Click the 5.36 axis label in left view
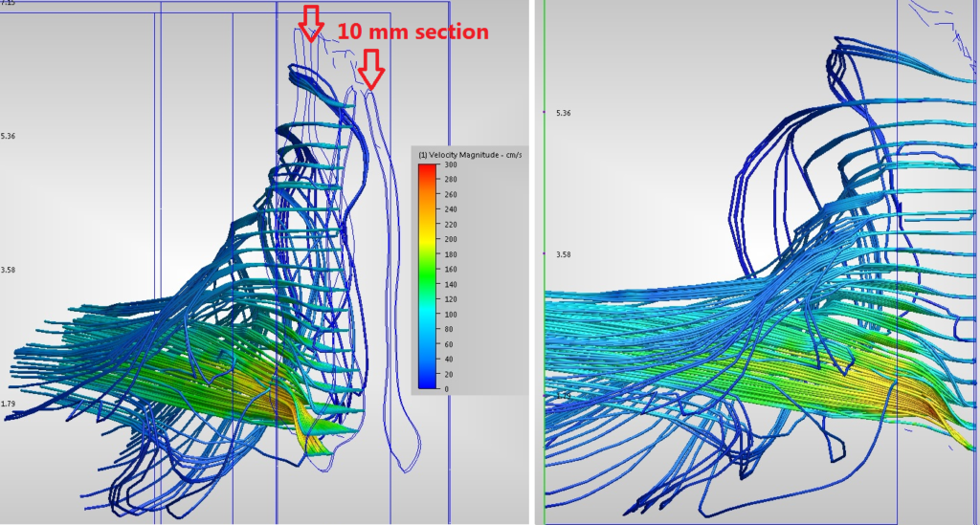Screen dimensions: 980x525 (9, 136)
